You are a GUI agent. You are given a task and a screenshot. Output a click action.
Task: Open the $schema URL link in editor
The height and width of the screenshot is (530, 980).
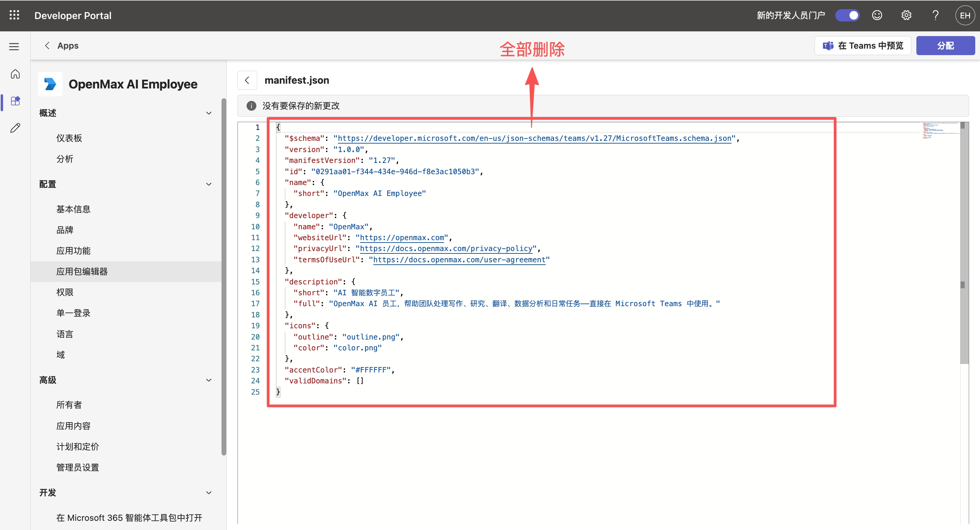click(535, 138)
